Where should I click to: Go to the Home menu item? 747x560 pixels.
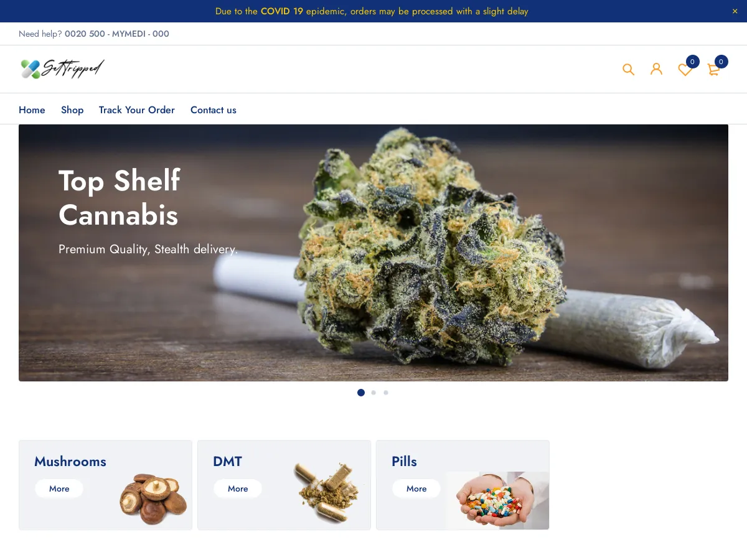[x=32, y=110]
